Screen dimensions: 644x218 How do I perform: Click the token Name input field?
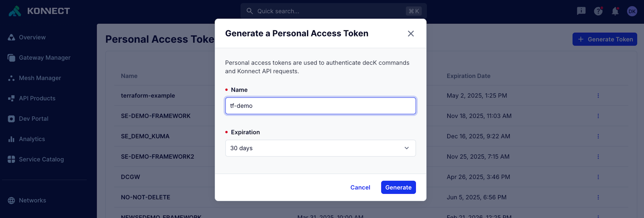[x=320, y=106]
